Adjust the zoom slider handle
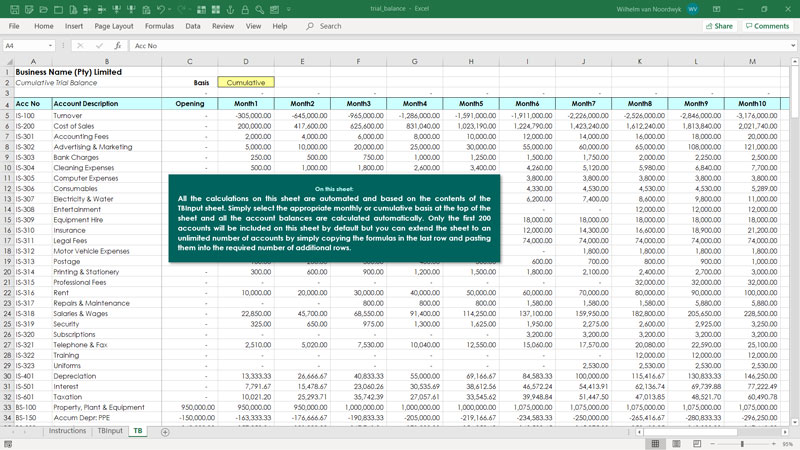The width and height of the screenshot is (800, 450). point(742,444)
